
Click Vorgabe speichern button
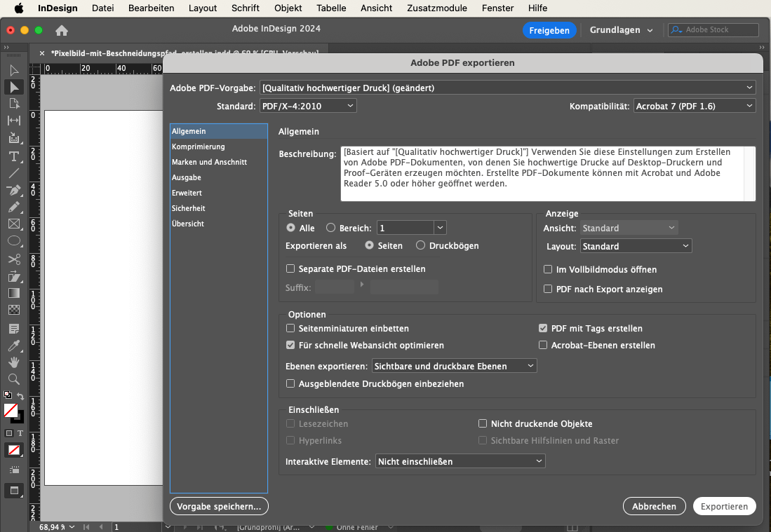coord(219,506)
